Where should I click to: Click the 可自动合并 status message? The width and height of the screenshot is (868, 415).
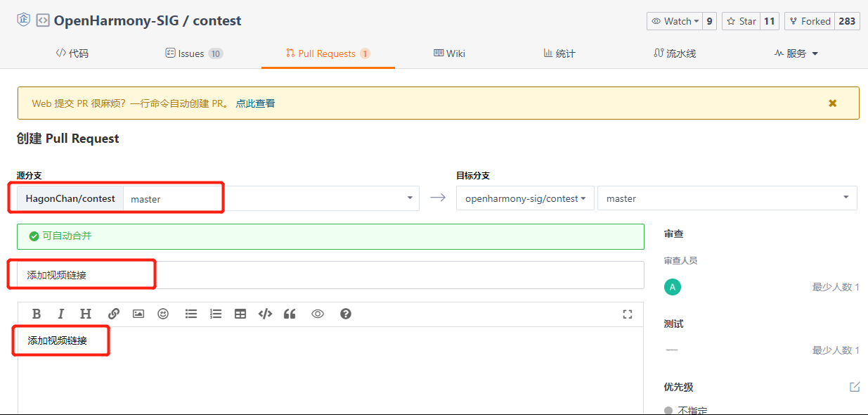click(x=67, y=236)
